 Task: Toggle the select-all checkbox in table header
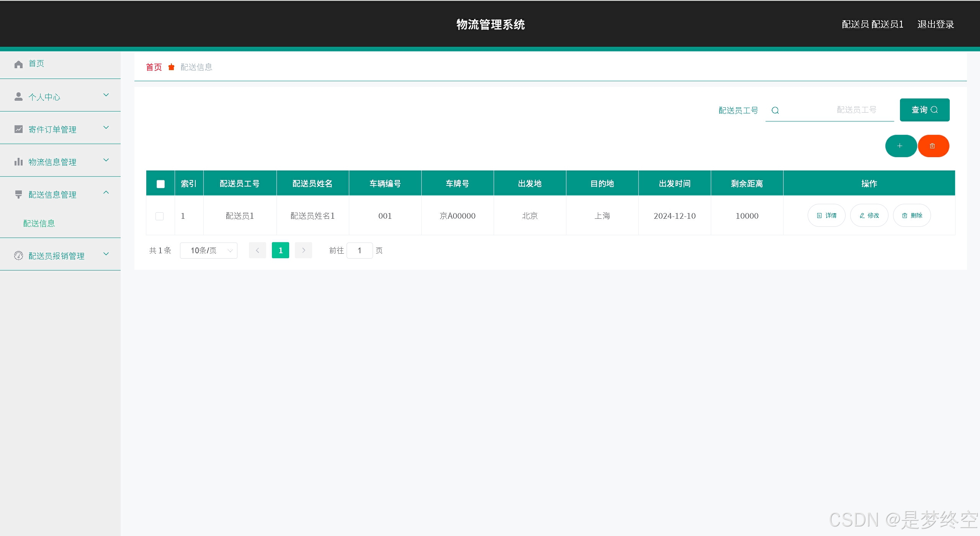[x=160, y=184]
